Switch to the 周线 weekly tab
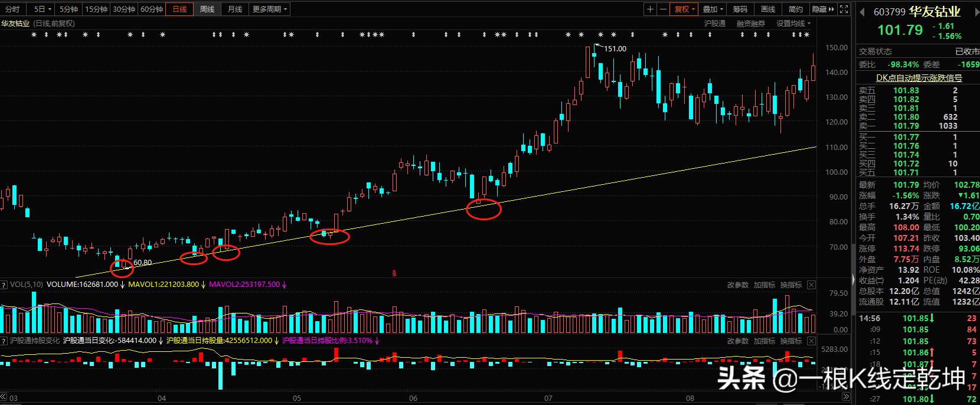This screenshot has width=980, height=405. (207, 9)
